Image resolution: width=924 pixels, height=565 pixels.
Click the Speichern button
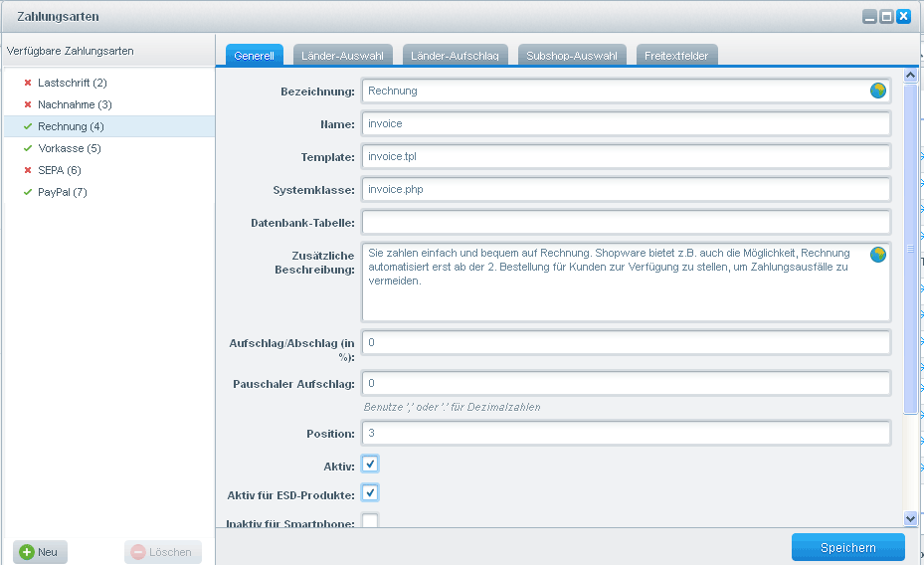pyautogui.click(x=848, y=547)
